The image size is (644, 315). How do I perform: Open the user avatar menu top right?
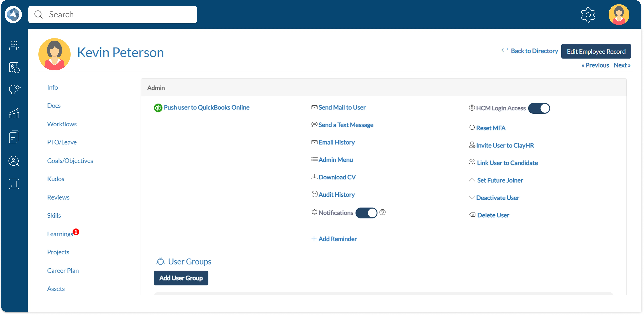(619, 15)
